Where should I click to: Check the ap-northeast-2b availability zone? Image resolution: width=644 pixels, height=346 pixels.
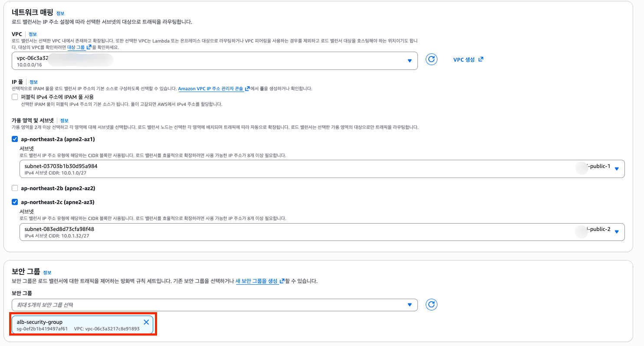[15, 188]
